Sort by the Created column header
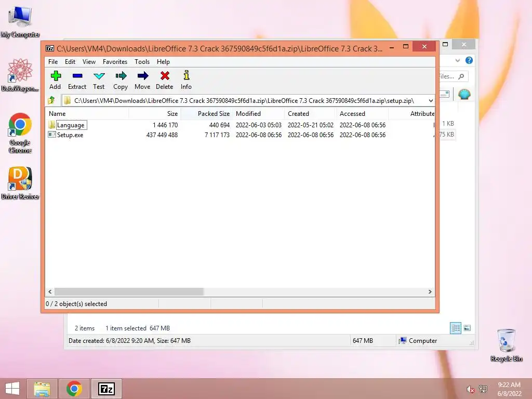The width and height of the screenshot is (532, 399). coord(310,114)
